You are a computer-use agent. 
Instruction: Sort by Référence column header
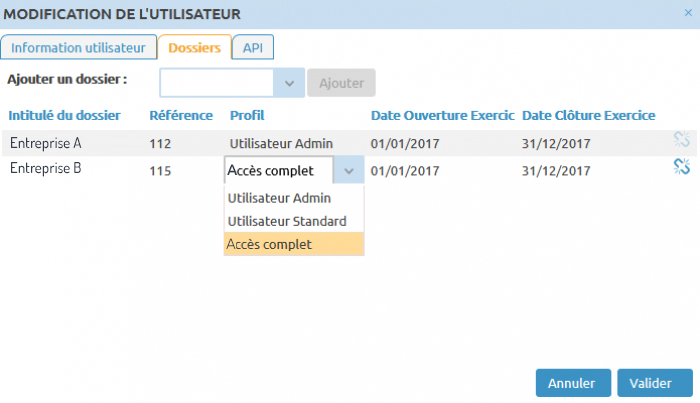[x=181, y=116]
